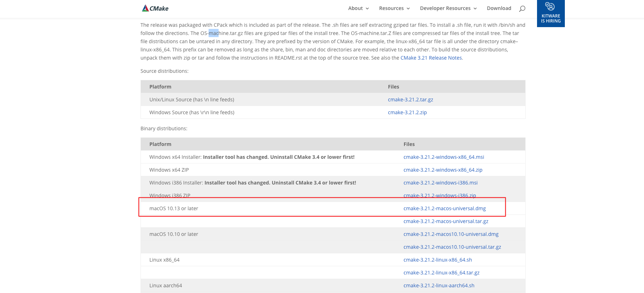Open the About menu
The image size is (644, 293).
click(x=356, y=8)
